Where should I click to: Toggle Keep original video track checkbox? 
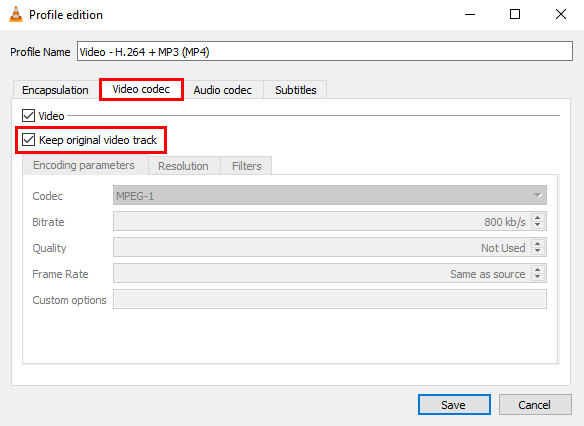click(x=29, y=140)
